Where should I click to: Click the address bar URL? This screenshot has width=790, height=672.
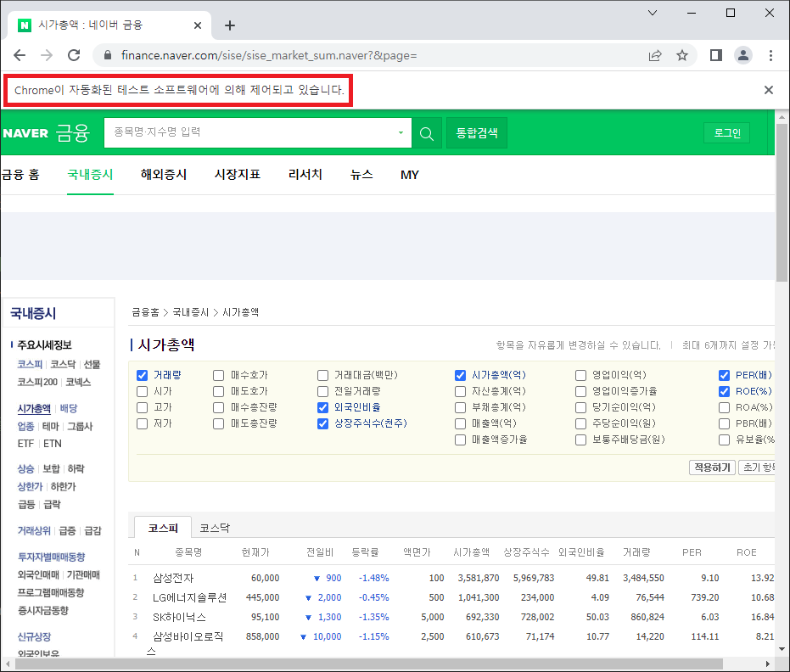click(x=268, y=55)
